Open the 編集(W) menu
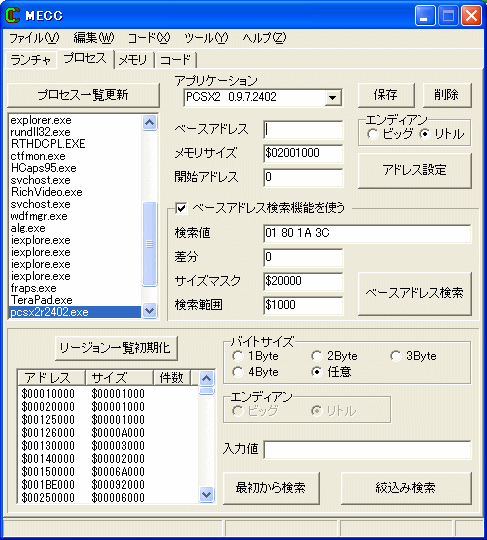 tap(93, 38)
